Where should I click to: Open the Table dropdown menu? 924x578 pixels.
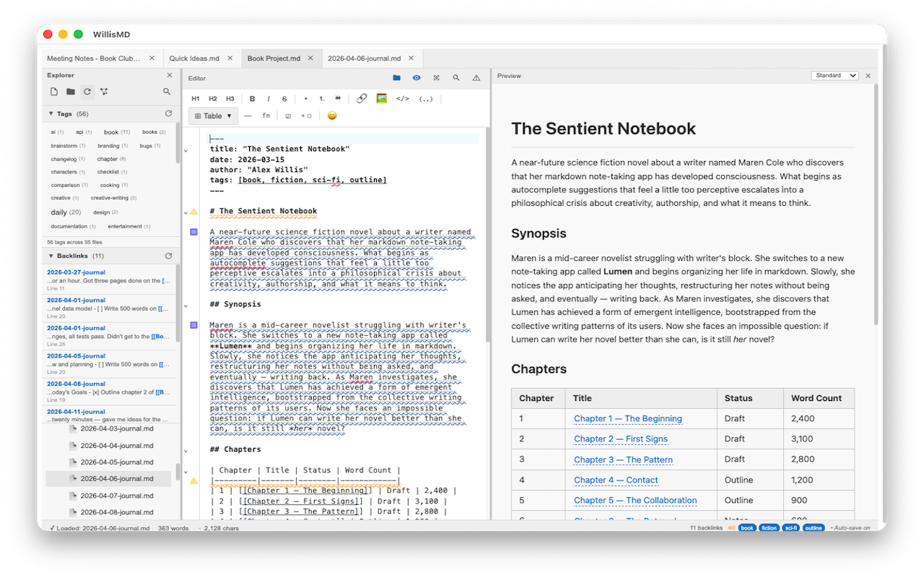pyautogui.click(x=212, y=116)
